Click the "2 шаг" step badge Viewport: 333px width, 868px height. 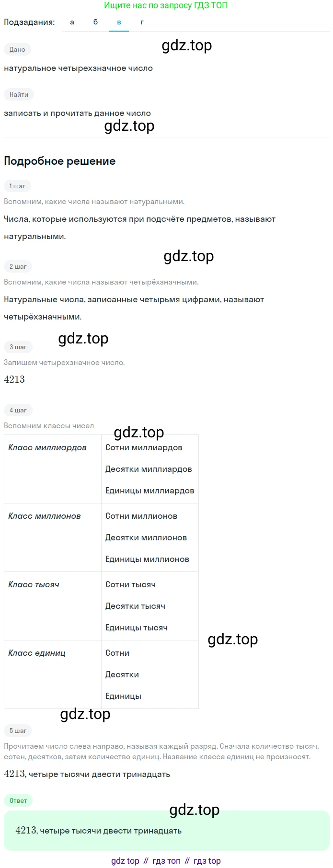[x=18, y=266]
